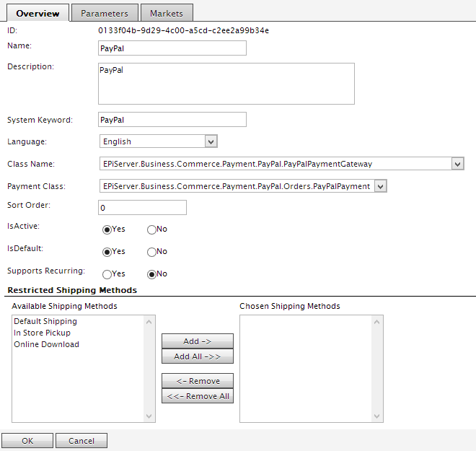The height and width of the screenshot is (451, 476).
Task: Open the Markets tab
Action: click(166, 13)
